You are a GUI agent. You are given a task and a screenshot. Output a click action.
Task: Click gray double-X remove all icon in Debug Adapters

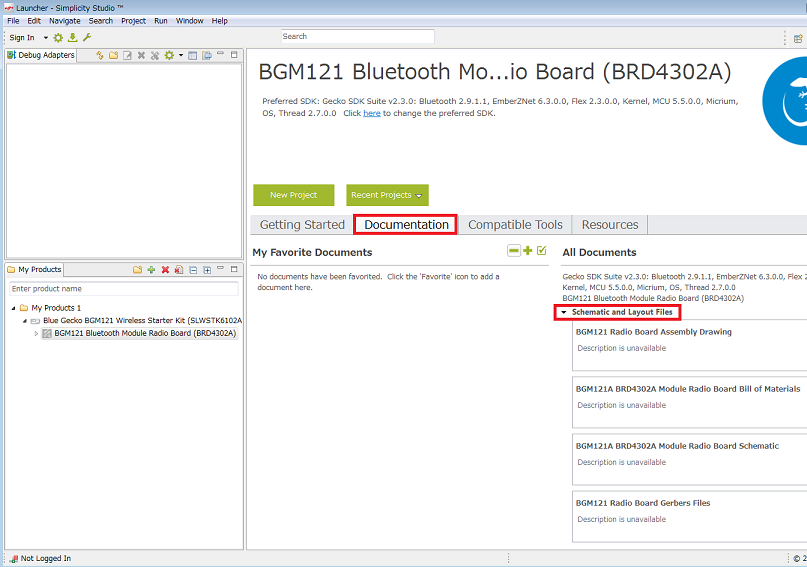point(155,55)
